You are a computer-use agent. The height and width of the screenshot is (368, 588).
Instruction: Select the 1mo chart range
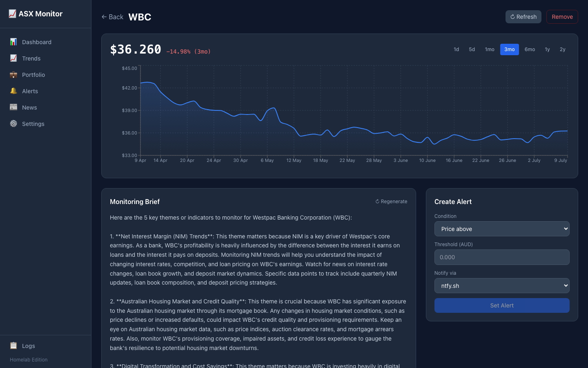point(490,49)
